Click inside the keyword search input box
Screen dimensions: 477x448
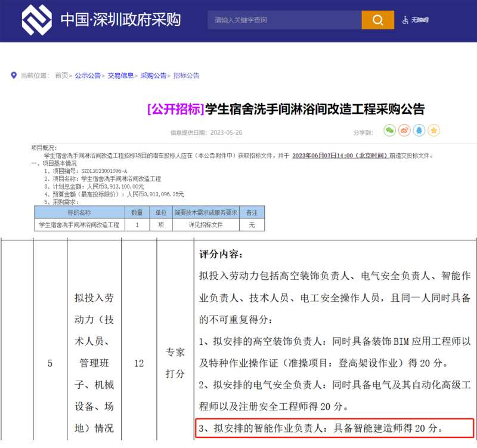[280, 20]
